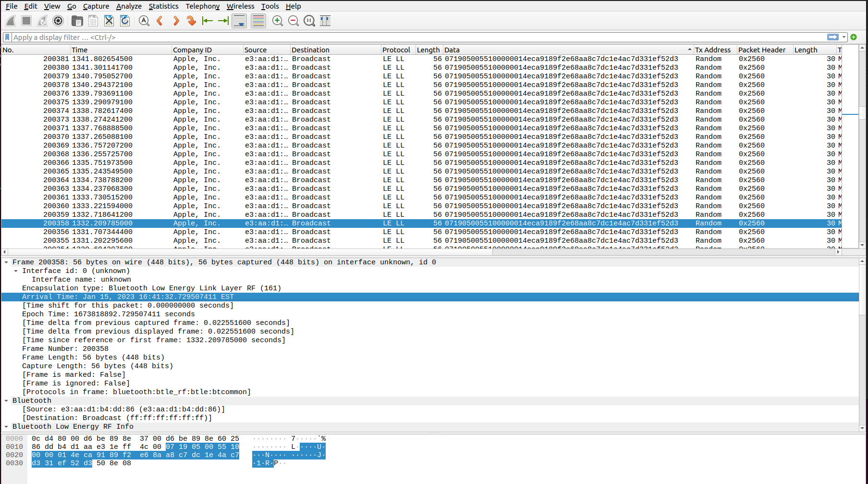Go back with the orange left arrow
Viewport: 868px width, 484px height.
coord(160,21)
